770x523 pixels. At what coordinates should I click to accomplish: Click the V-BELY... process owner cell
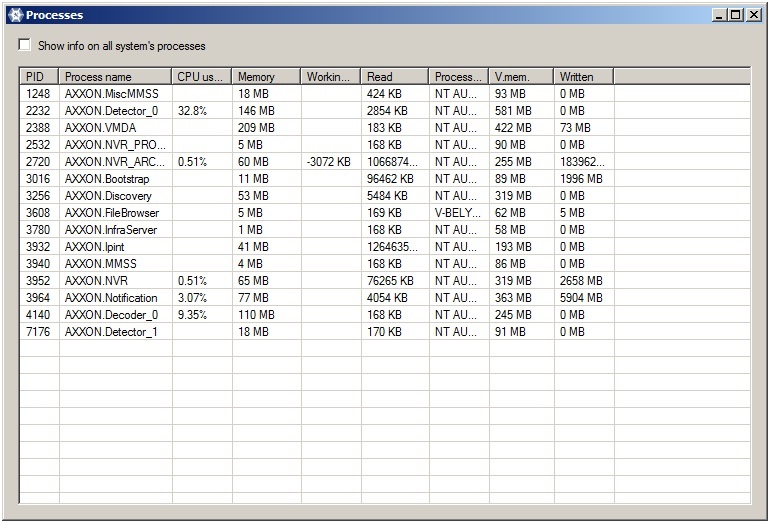pos(458,213)
